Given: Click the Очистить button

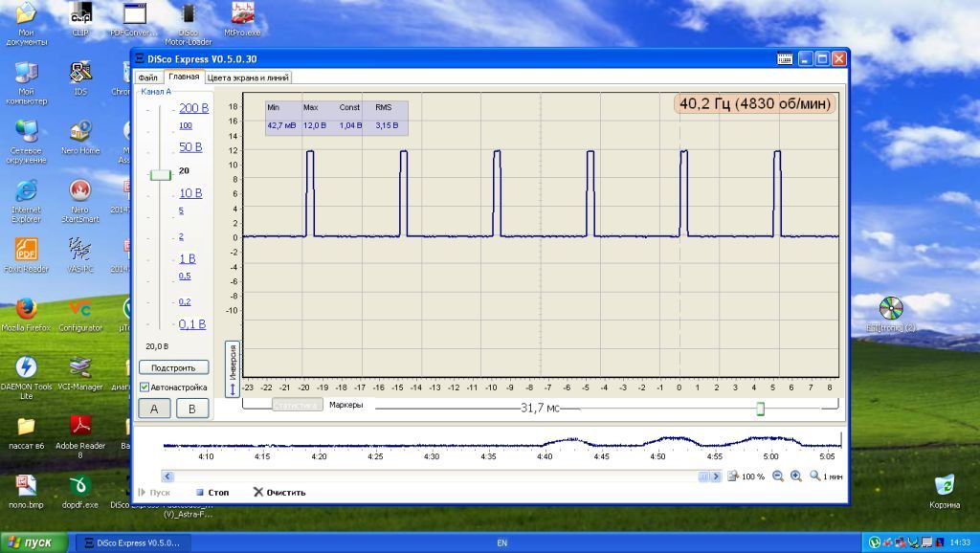Looking at the screenshot, I should [279, 493].
